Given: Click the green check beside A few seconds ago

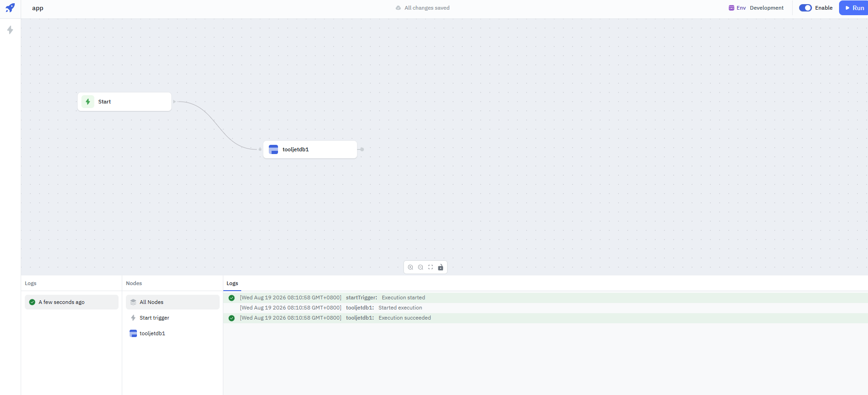Looking at the screenshot, I should (x=32, y=302).
